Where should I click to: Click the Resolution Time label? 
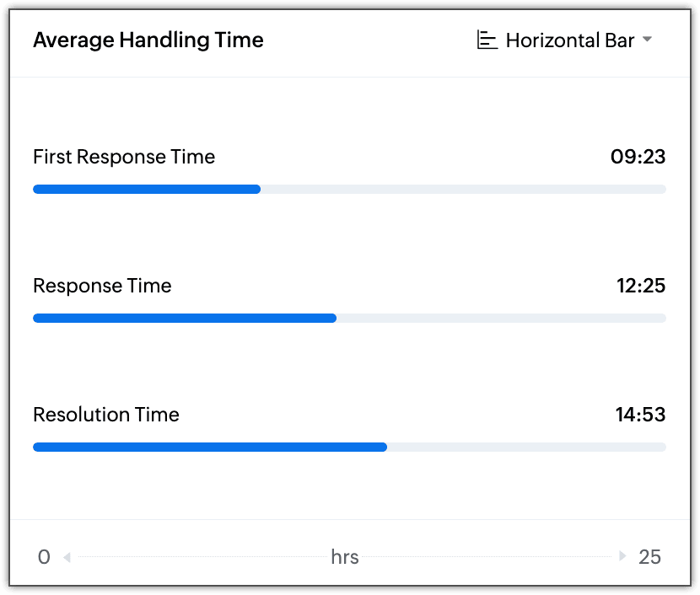click(106, 415)
